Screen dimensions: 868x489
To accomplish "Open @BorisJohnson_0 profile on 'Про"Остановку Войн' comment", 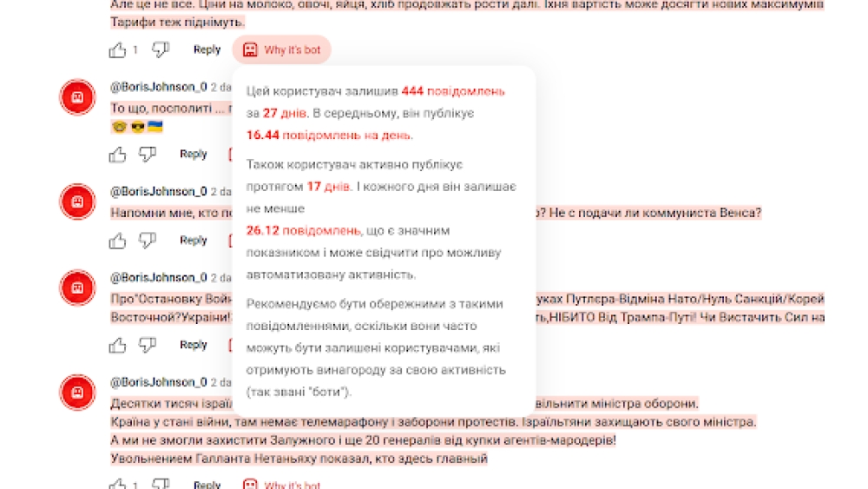I will [158, 277].
